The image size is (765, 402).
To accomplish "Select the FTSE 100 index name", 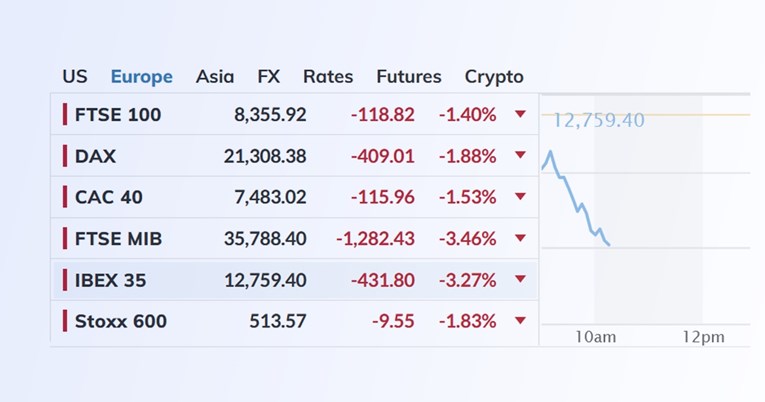I will [118, 115].
